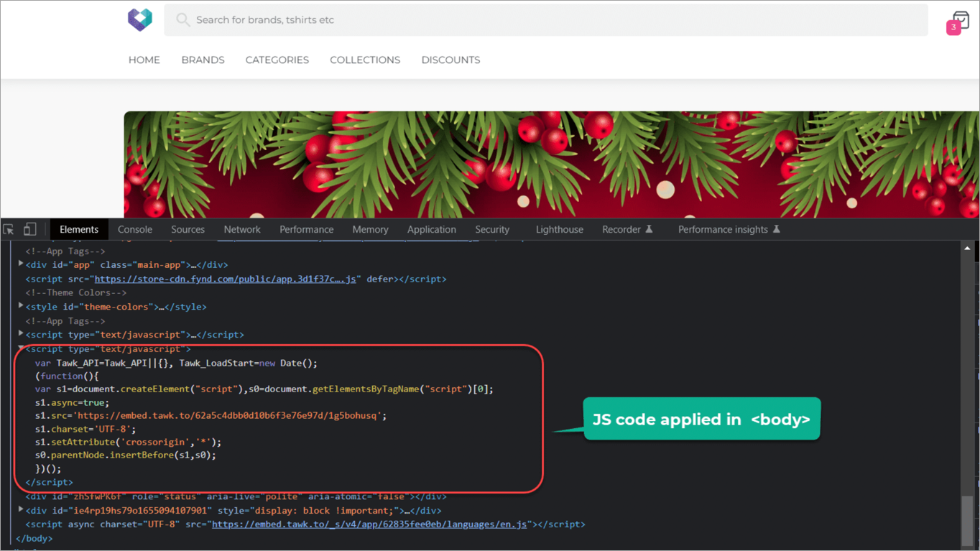
Task: Switch to the Performance tab
Action: click(307, 229)
